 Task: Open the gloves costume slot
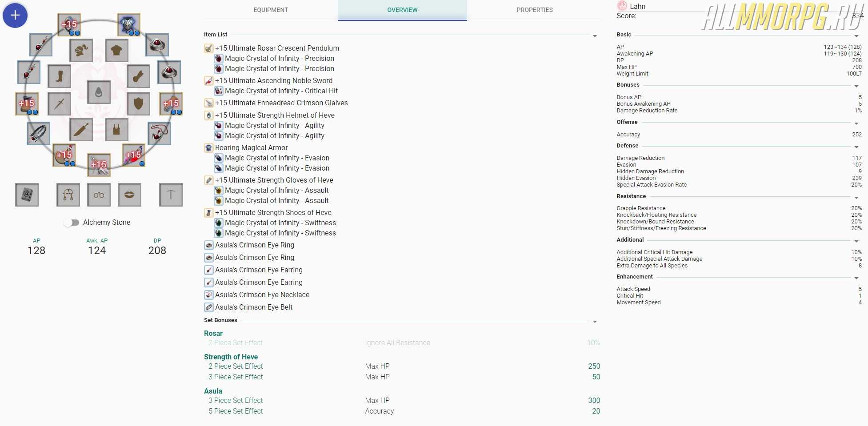(x=138, y=76)
